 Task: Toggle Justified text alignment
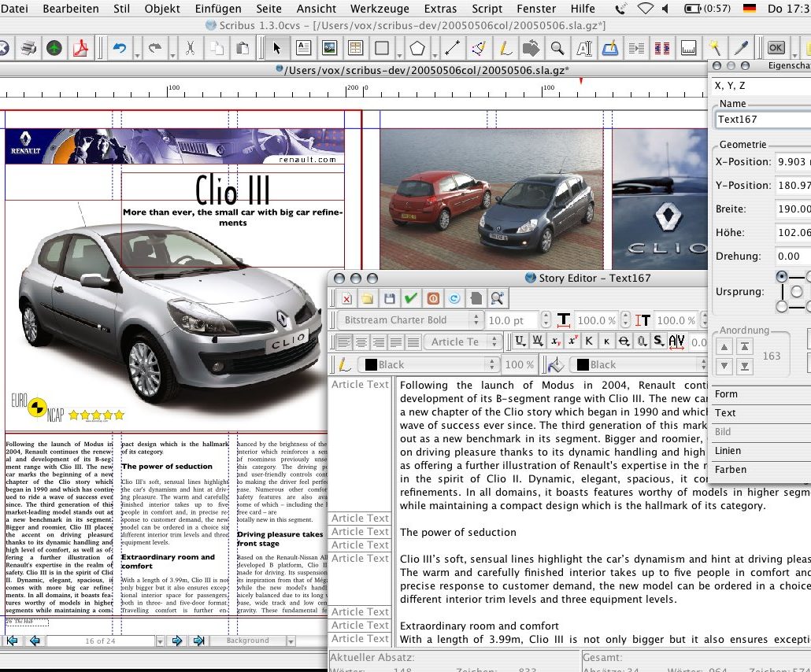coord(396,342)
